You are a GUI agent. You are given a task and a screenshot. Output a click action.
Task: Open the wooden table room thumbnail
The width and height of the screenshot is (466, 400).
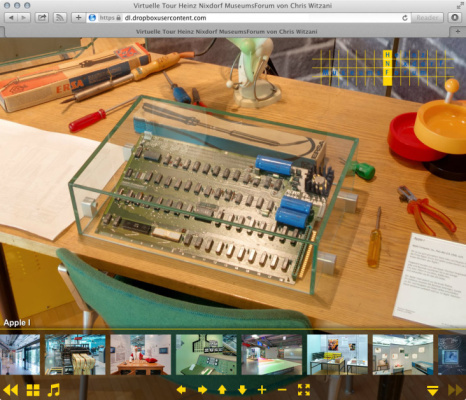(141, 355)
